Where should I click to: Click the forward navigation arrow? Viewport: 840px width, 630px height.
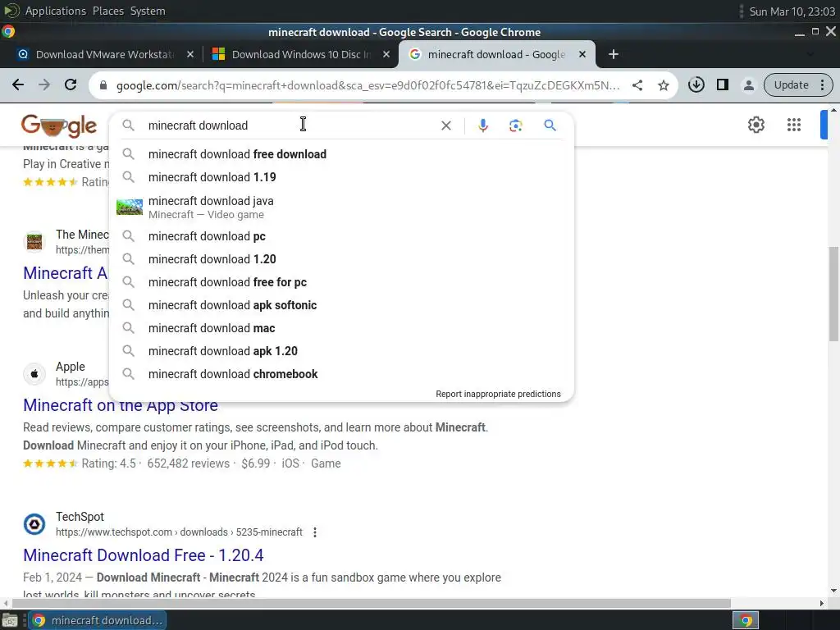(x=44, y=84)
